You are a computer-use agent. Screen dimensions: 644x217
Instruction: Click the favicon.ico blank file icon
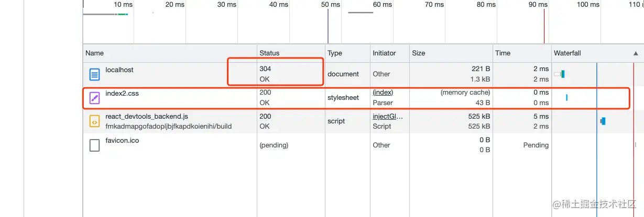coord(94,145)
